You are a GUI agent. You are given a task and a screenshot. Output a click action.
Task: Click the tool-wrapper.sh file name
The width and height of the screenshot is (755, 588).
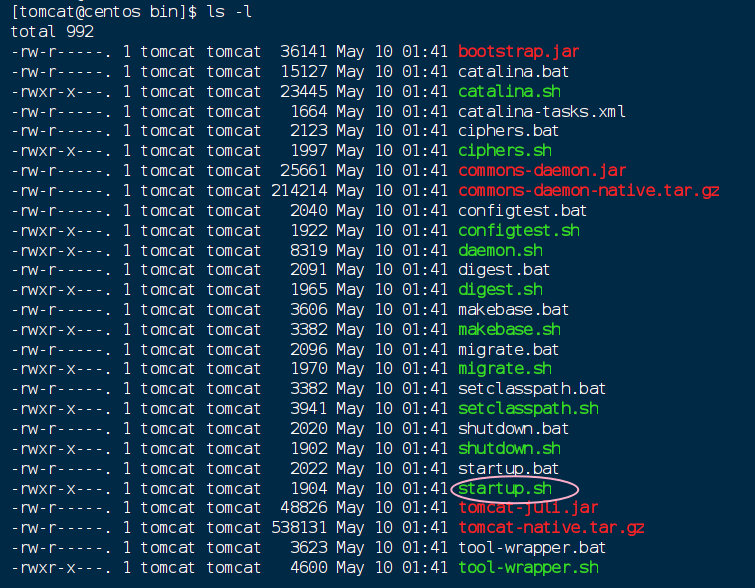point(528,568)
